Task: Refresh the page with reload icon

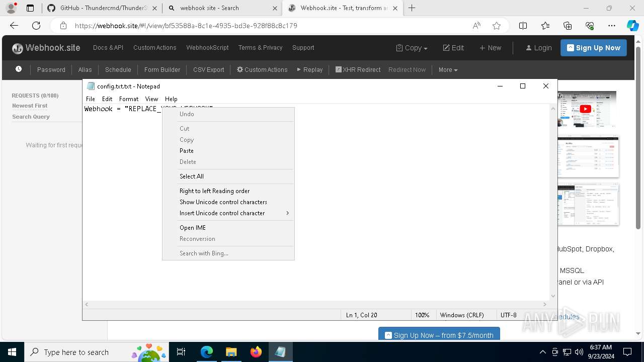Action: pyautogui.click(x=36, y=26)
